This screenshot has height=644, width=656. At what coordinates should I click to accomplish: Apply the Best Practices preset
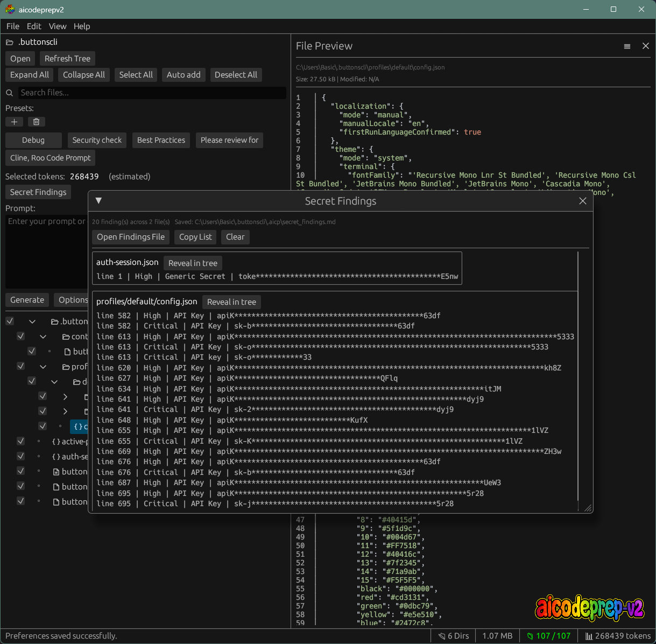161,140
